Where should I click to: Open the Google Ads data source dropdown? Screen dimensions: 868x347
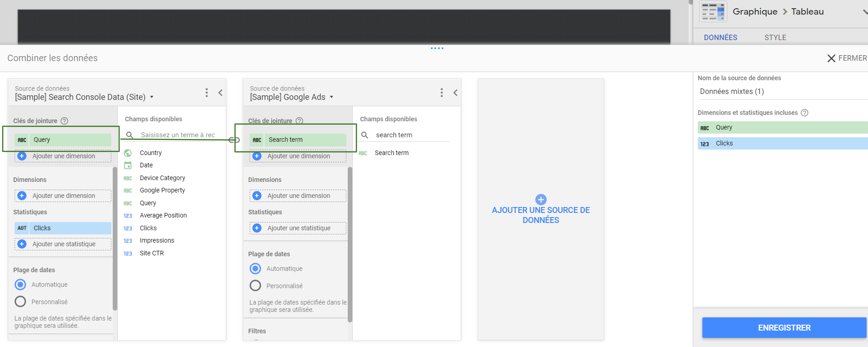(292, 97)
